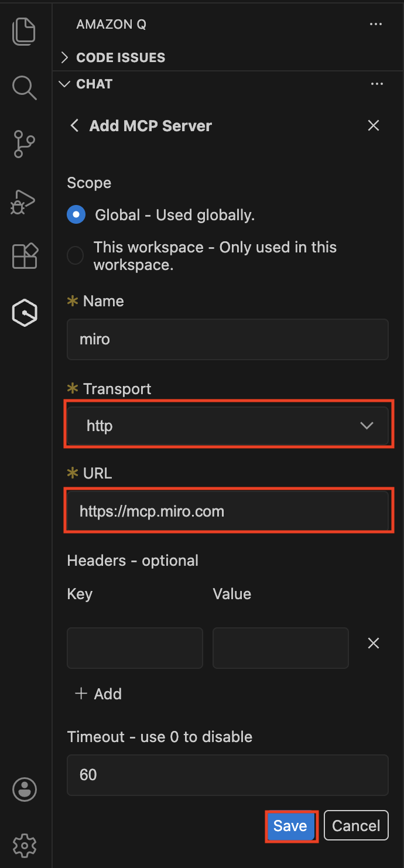Open Amazon Q panel more actions menu
Viewport: 404px width, 868px height.
(x=376, y=25)
